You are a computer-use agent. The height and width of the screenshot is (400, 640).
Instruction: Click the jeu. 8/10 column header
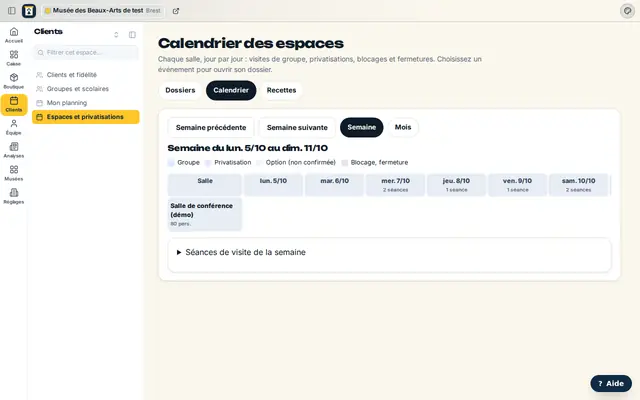click(x=456, y=185)
